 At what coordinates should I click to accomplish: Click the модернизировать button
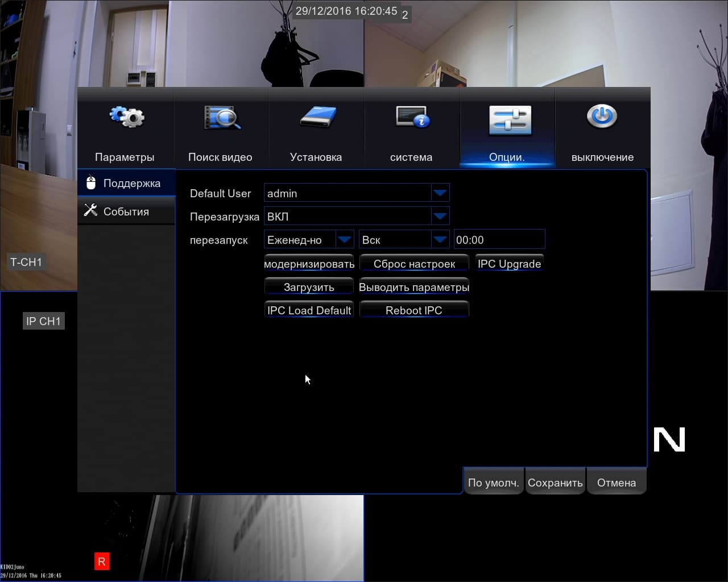pos(309,263)
